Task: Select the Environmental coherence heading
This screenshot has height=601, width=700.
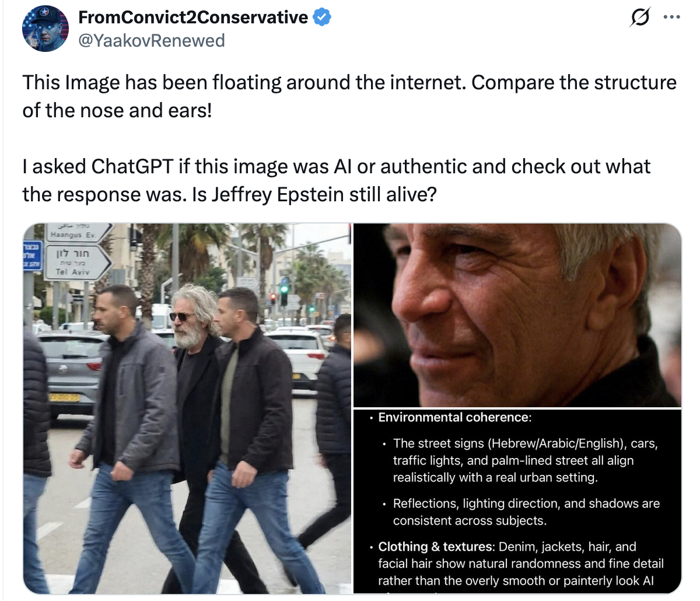Action: [454, 418]
